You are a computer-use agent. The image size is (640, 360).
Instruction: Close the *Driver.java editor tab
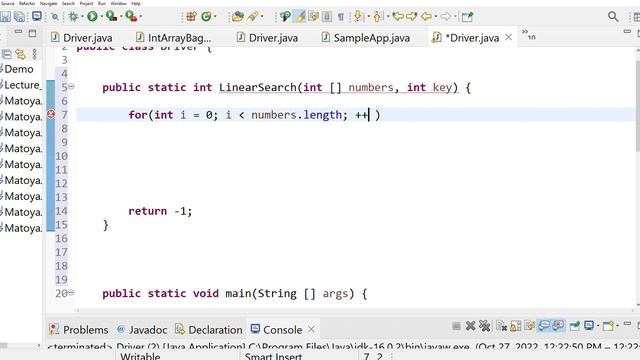(x=509, y=37)
